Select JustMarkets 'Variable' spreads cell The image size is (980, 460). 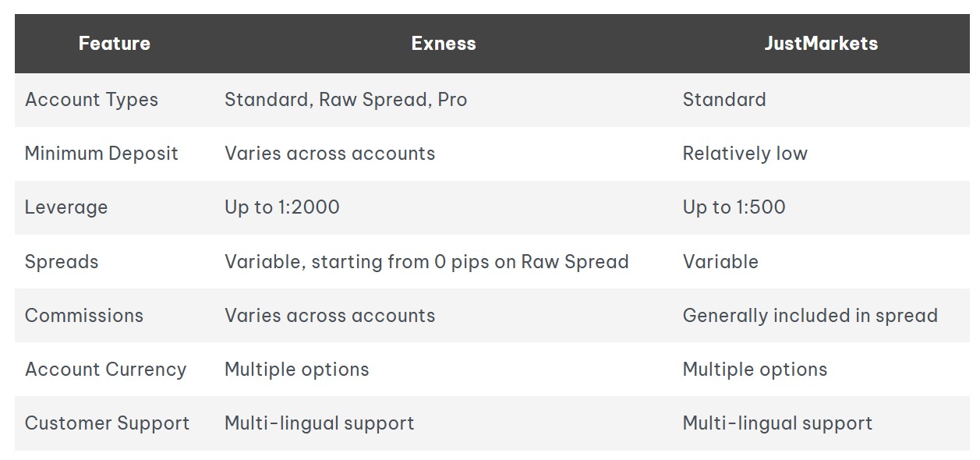[720, 261]
